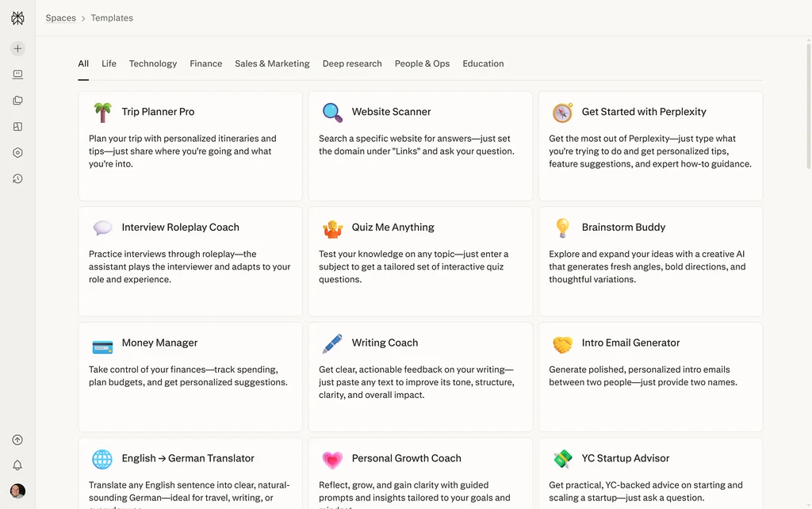Screen dimensions: 812x509
Task: Click the Brainstorm Buddy description text
Action: pos(647,266)
